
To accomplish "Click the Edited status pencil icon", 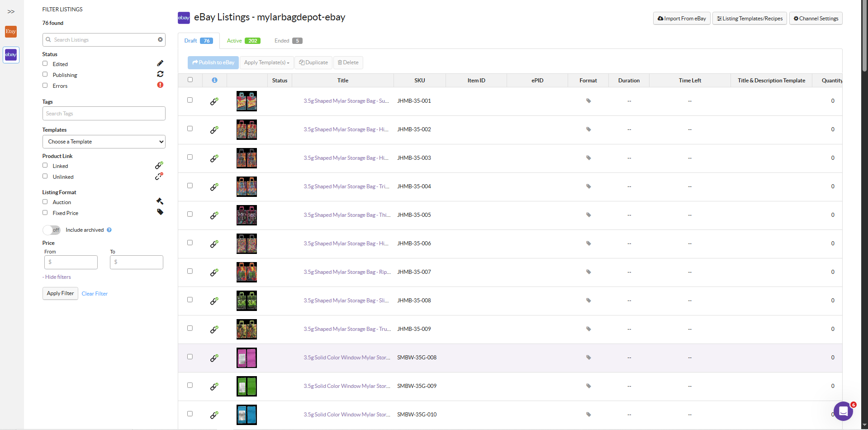I will [160, 63].
